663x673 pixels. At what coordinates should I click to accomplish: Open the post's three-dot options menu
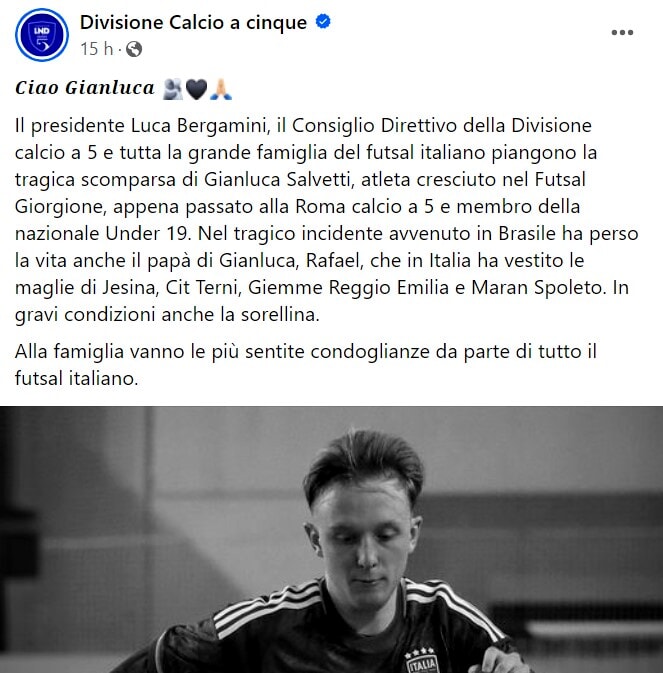click(x=622, y=32)
